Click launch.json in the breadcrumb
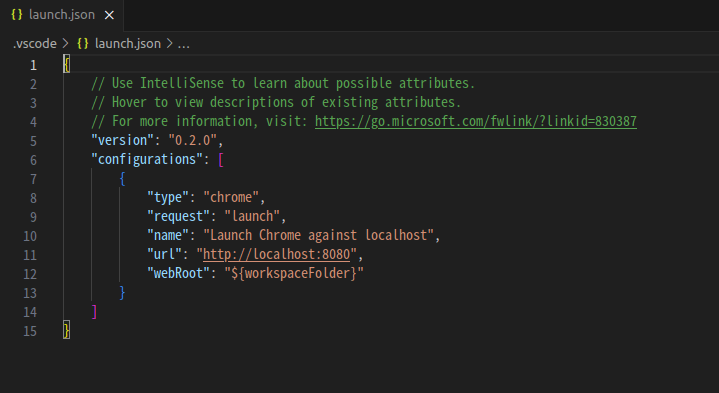The image size is (719, 393). pos(127,44)
